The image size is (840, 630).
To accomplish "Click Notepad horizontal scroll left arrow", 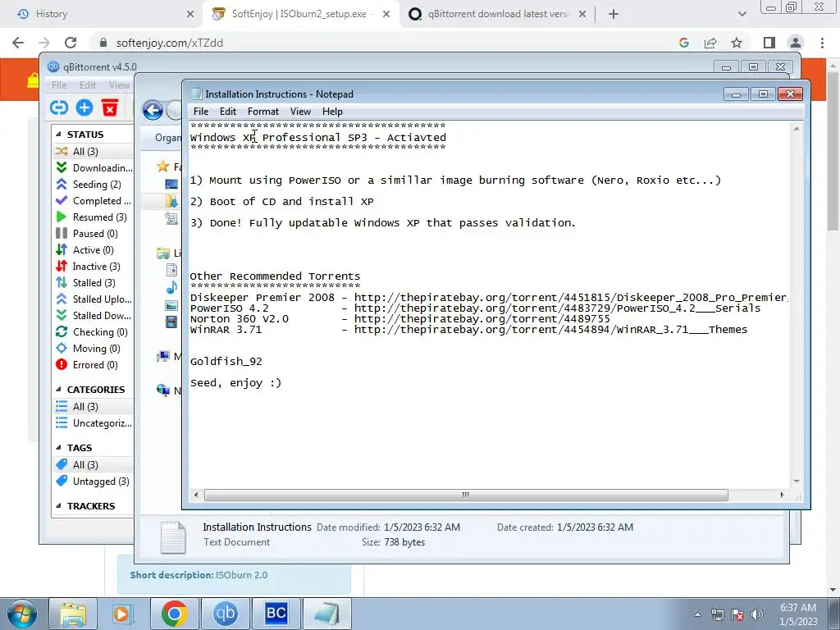I will (196, 495).
